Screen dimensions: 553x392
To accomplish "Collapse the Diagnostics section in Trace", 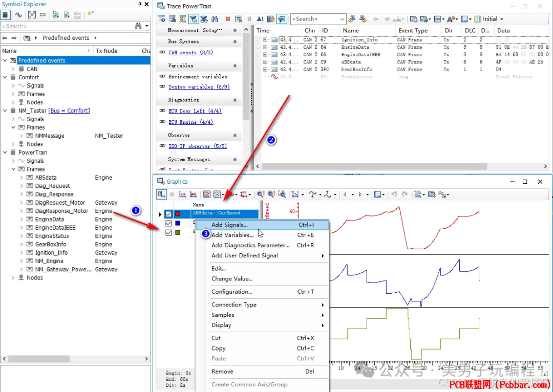I will [x=235, y=100].
